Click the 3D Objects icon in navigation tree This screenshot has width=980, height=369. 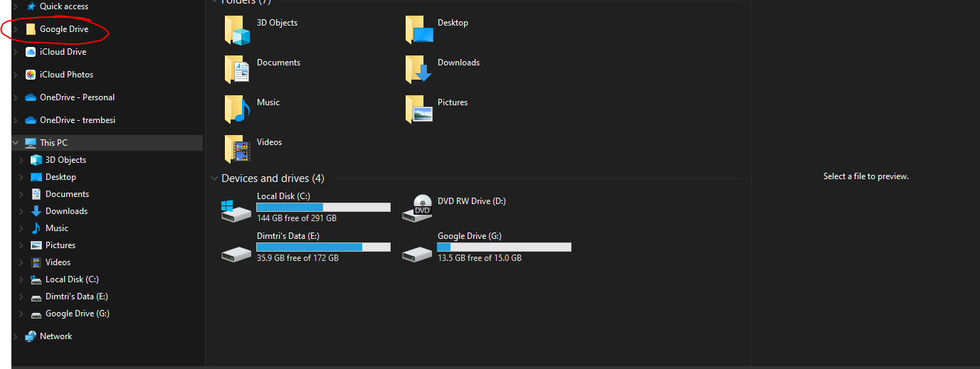point(36,160)
